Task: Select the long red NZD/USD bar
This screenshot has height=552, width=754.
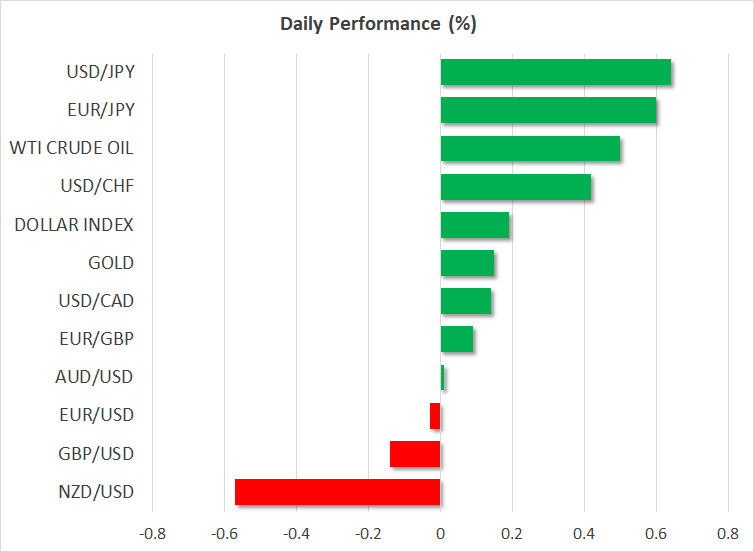Action: point(338,492)
